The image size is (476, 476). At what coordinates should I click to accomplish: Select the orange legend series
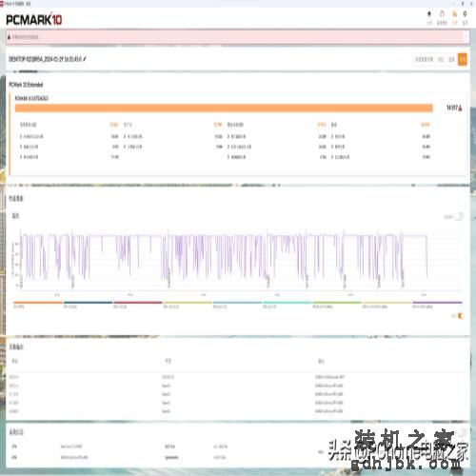point(38,305)
